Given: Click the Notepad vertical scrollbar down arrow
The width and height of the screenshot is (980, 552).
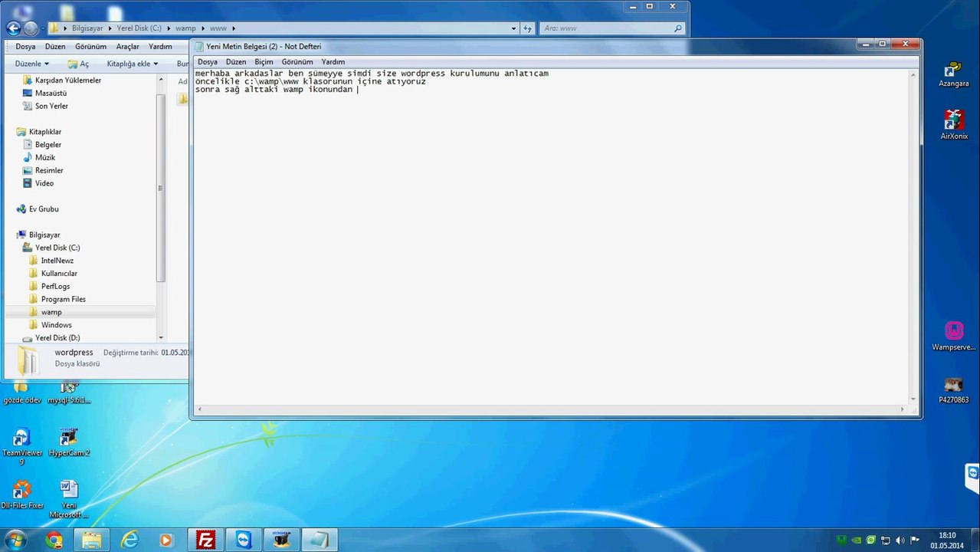Looking at the screenshot, I should tap(913, 399).
